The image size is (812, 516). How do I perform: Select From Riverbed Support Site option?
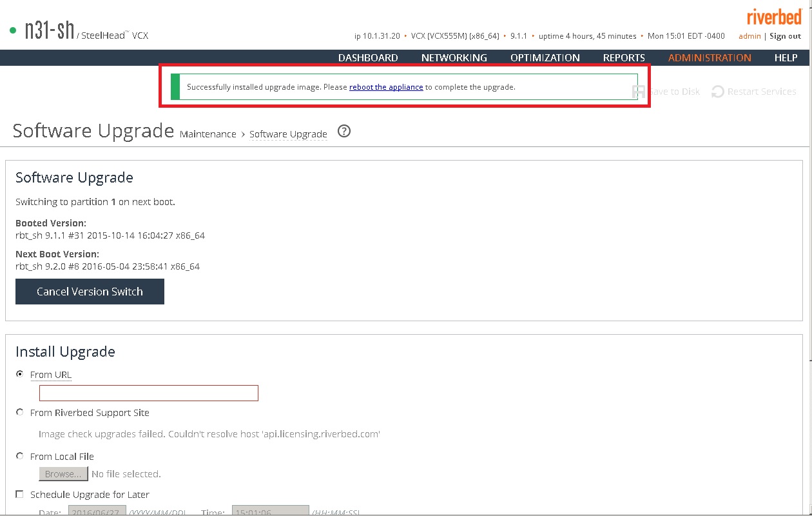tap(20, 412)
